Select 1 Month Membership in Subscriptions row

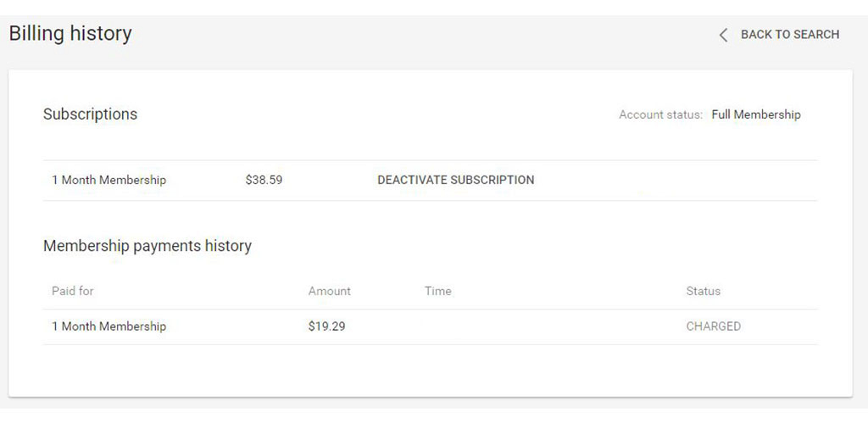pyautogui.click(x=108, y=180)
